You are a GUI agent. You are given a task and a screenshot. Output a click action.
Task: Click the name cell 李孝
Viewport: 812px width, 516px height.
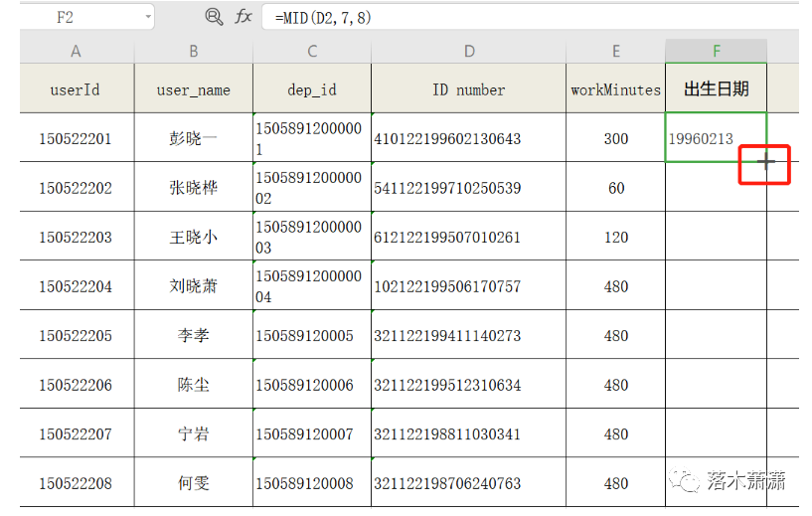(194, 335)
